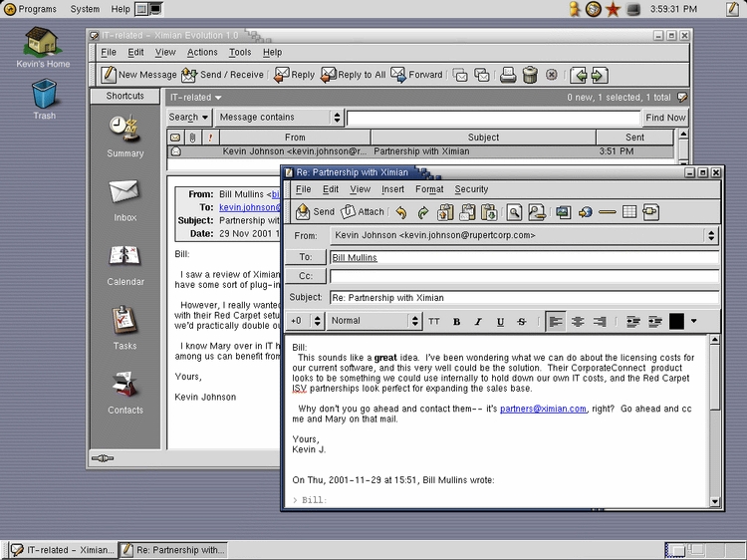Open Calendar from the Shortcuts bar

pos(124,263)
